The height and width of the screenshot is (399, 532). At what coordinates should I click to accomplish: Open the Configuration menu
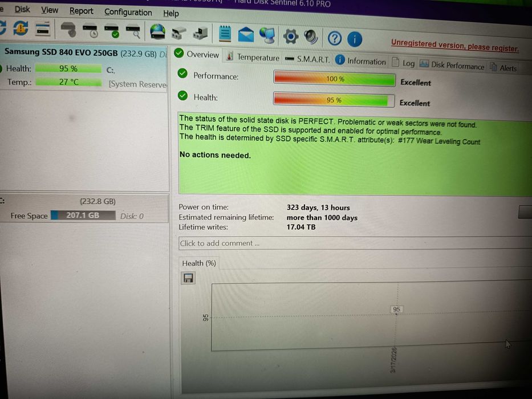click(x=128, y=12)
